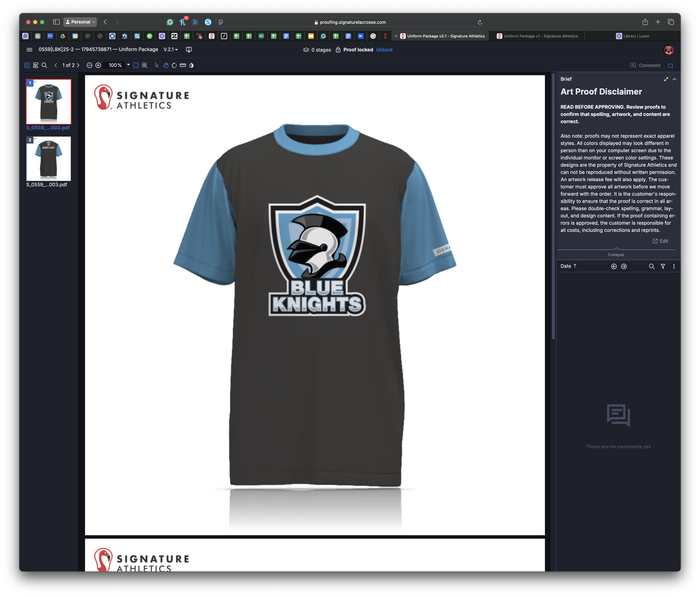Open the search in document icon
Viewport: 700px width, 597px height.
44,65
